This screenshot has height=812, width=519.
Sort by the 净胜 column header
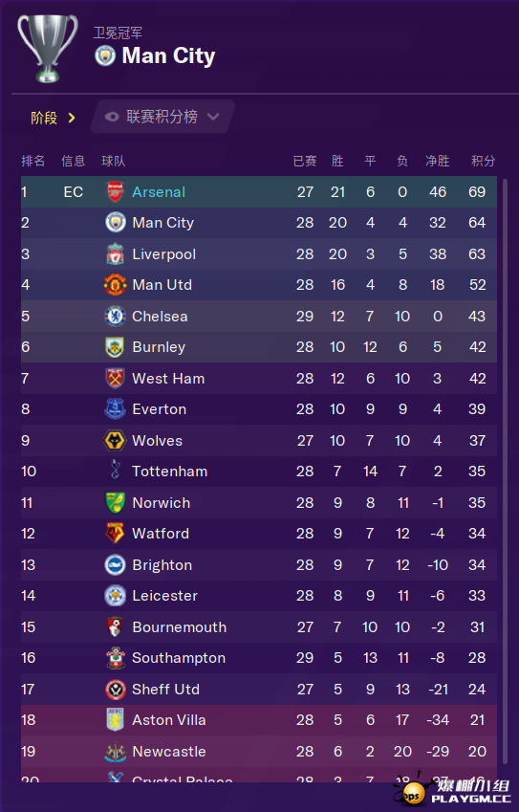pyautogui.click(x=437, y=161)
